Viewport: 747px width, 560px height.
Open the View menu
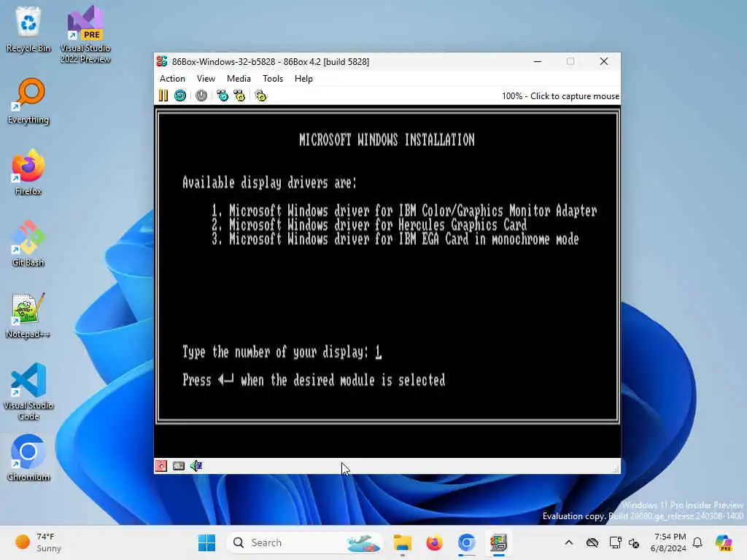(206, 79)
